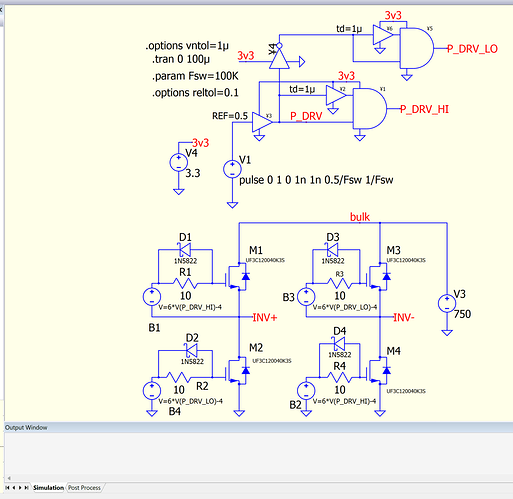The width and height of the screenshot is (513, 499).
Task: Select the R3 resistor symbol
Action: (x=339, y=283)
